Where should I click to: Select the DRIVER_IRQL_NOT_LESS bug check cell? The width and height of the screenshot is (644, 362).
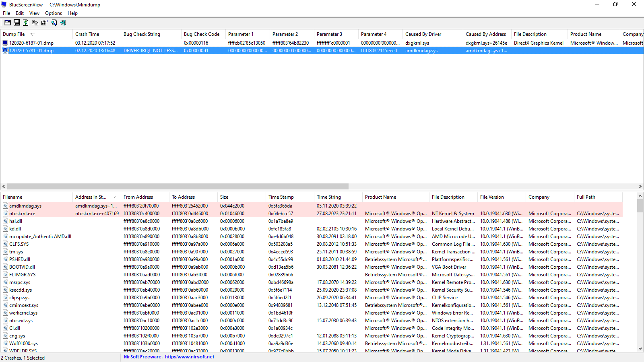[151, 51]
